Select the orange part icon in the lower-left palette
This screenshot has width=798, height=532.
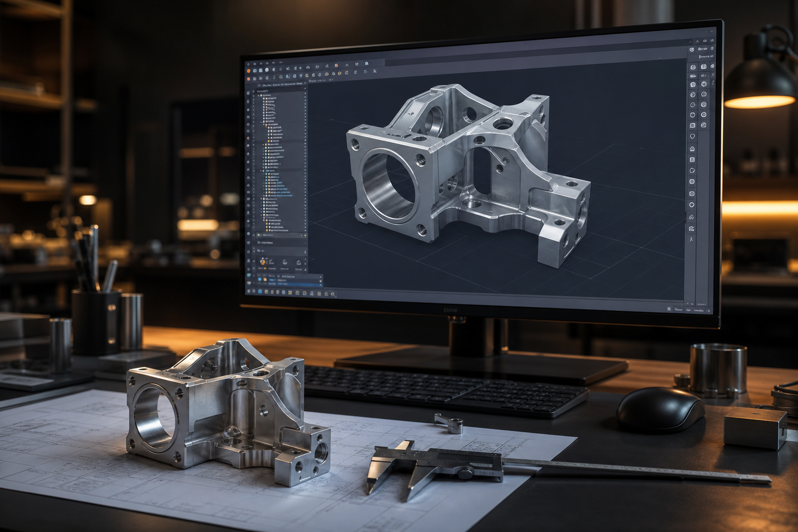262,262
